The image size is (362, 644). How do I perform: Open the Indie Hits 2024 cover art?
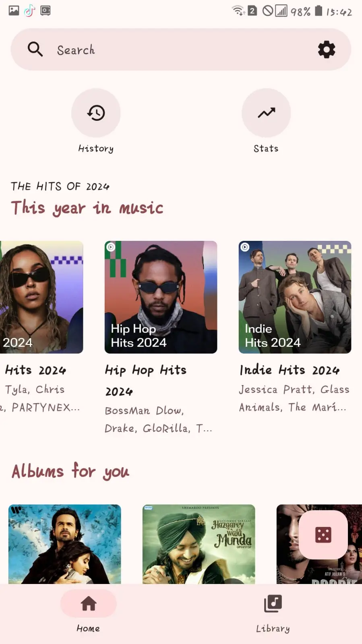tap(295, 297)
